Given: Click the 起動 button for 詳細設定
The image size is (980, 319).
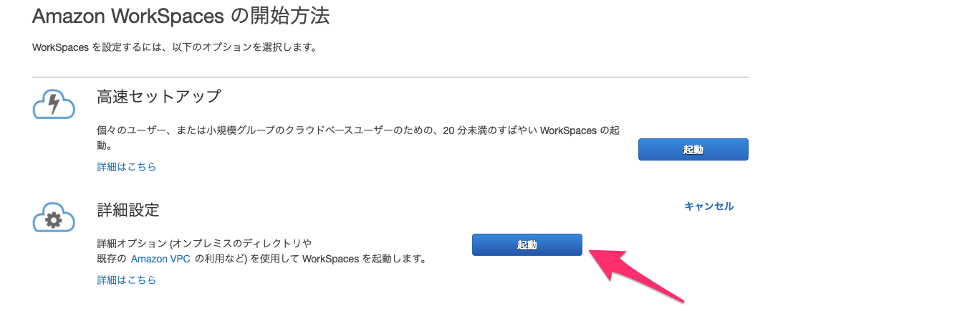Looking at the screenshot, I should 527,245.
